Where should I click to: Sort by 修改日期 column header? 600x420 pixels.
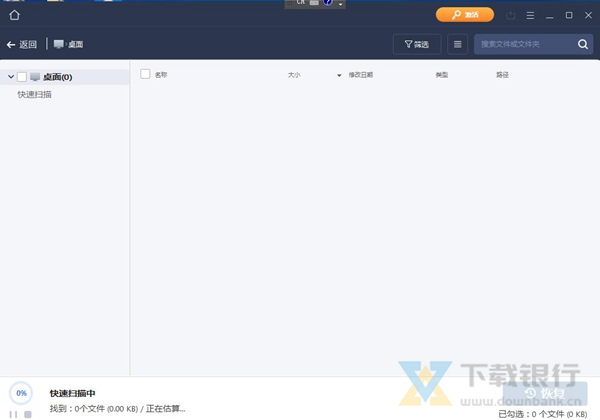[x=360, y=75]
